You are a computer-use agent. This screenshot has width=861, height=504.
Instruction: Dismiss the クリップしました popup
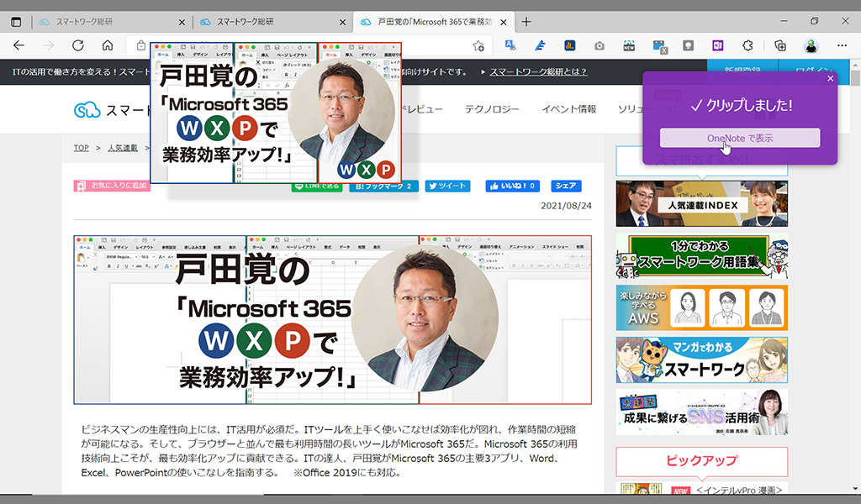830,78
